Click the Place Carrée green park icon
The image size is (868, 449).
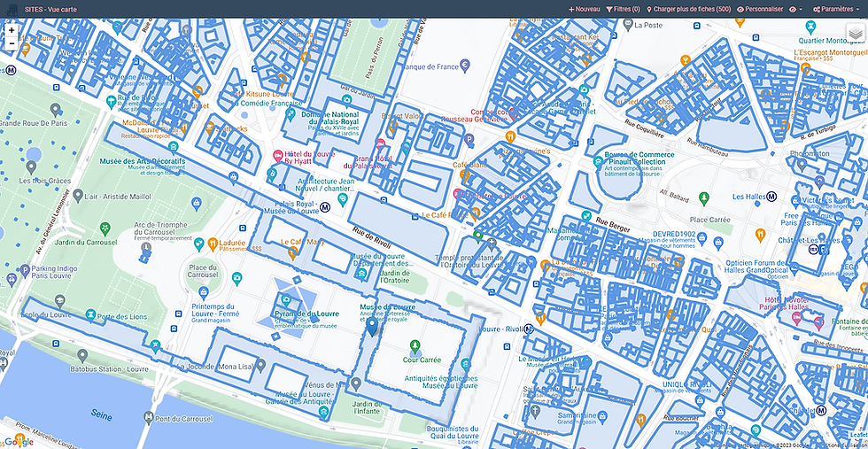coord(703,197)
